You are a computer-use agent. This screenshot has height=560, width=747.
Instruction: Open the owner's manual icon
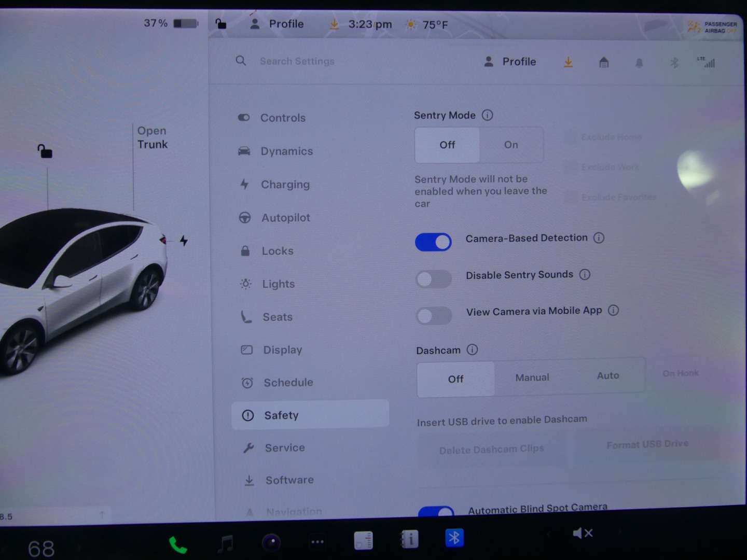[409, 540]
